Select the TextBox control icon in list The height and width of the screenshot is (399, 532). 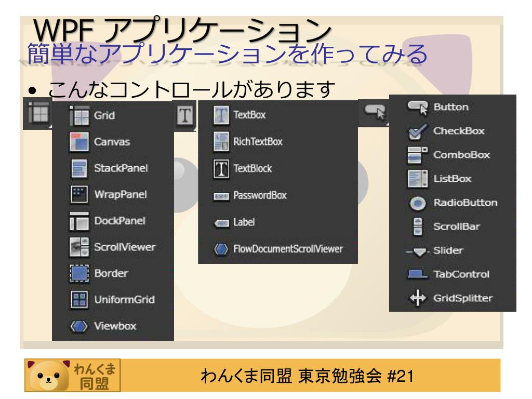click(x=221, y=115)
